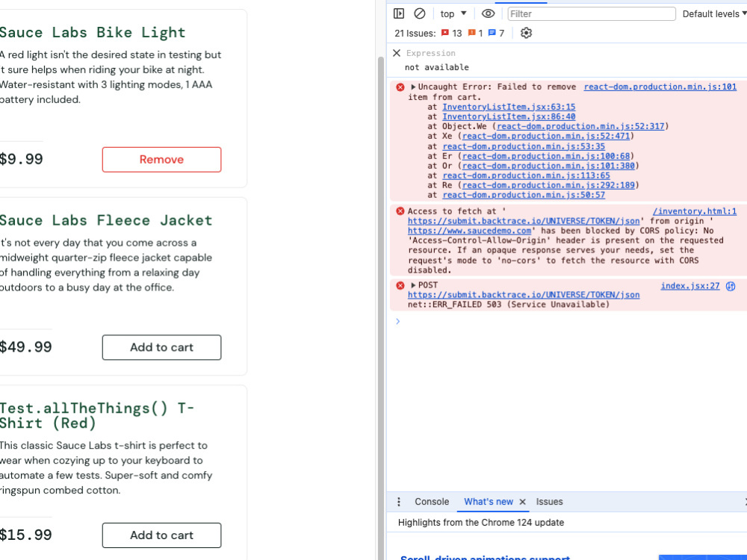Viewport: 747px width, 560px height.
Task: Remove the live expression with X
Action: click(397, 53)
